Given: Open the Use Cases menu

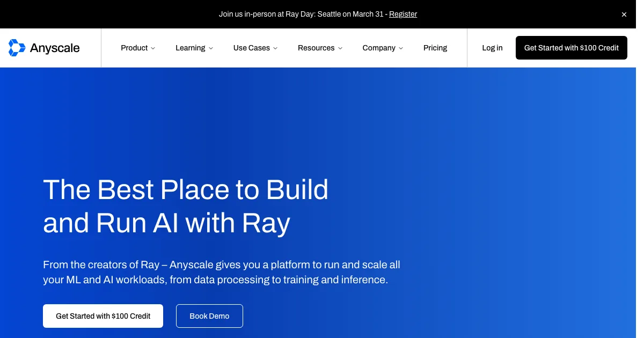Looking at the screenshot, I should click(251, 48).
